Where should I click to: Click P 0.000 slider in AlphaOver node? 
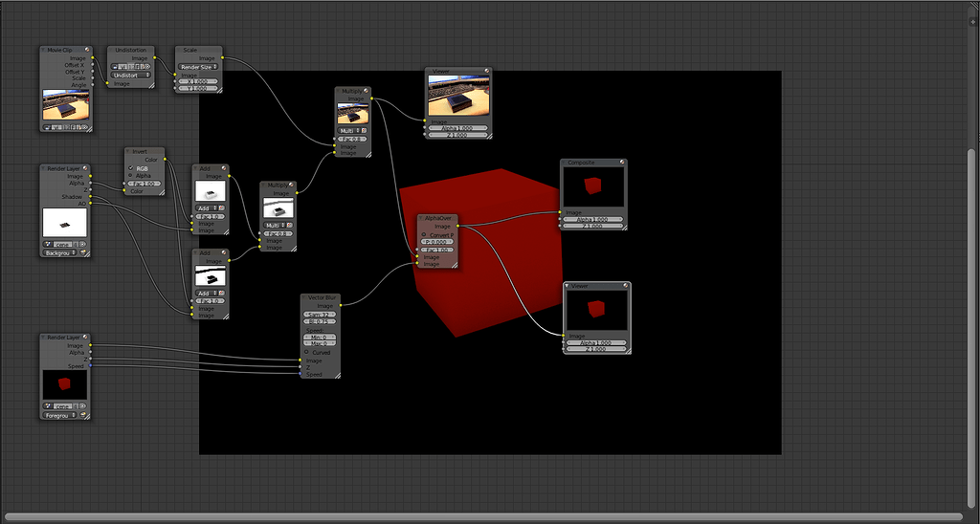tap(436, 242)
